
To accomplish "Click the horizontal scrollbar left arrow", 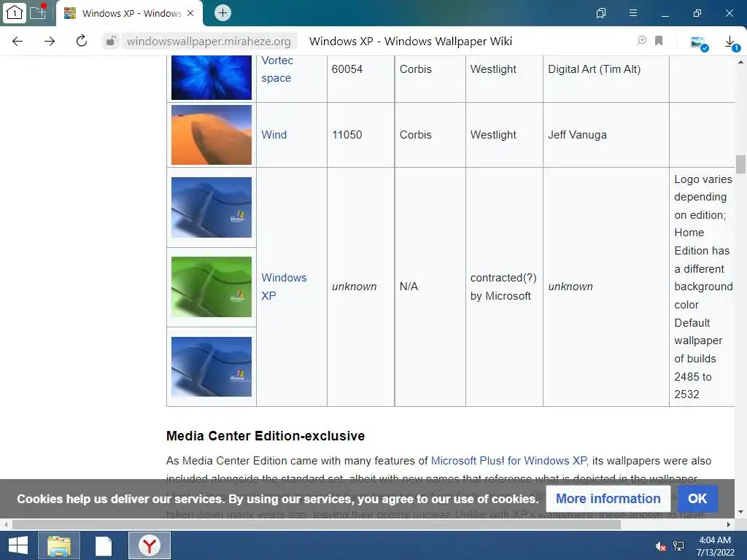I will pyautogui.click(x=5, y=524).
